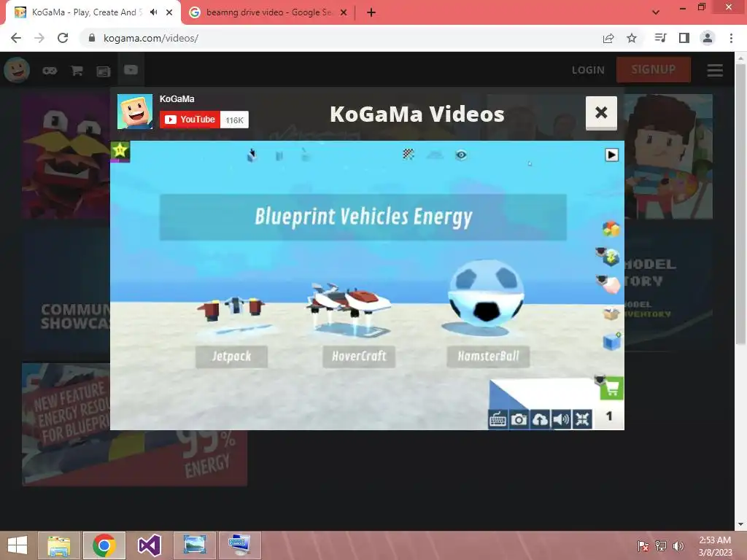
Task: Click the cloud upload icon in video
Action: point(540,419)
